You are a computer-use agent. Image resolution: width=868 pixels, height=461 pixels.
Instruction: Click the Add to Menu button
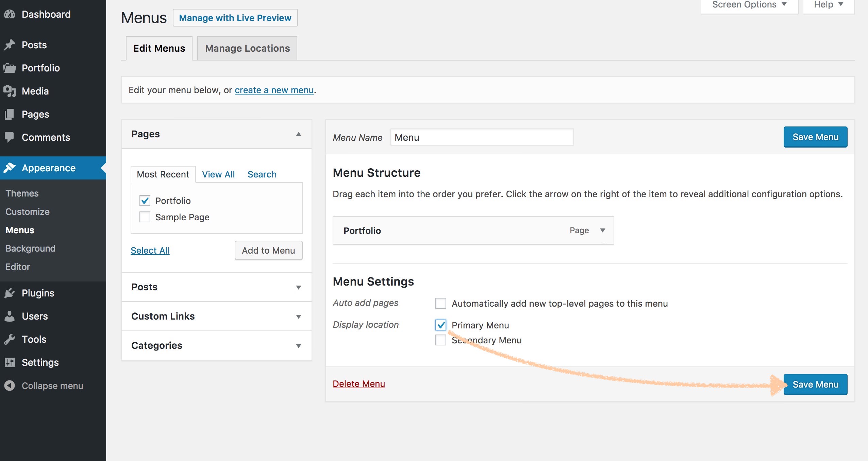tap(268, 251)
